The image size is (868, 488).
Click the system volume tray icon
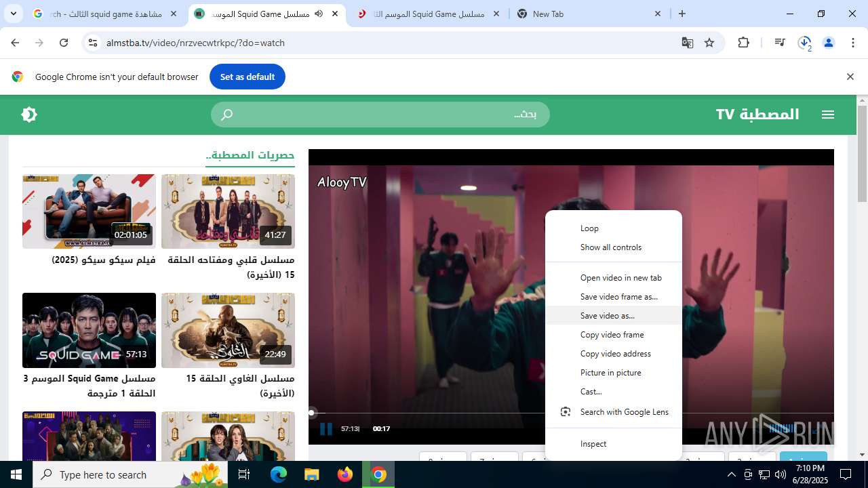[x=780, y=474]
